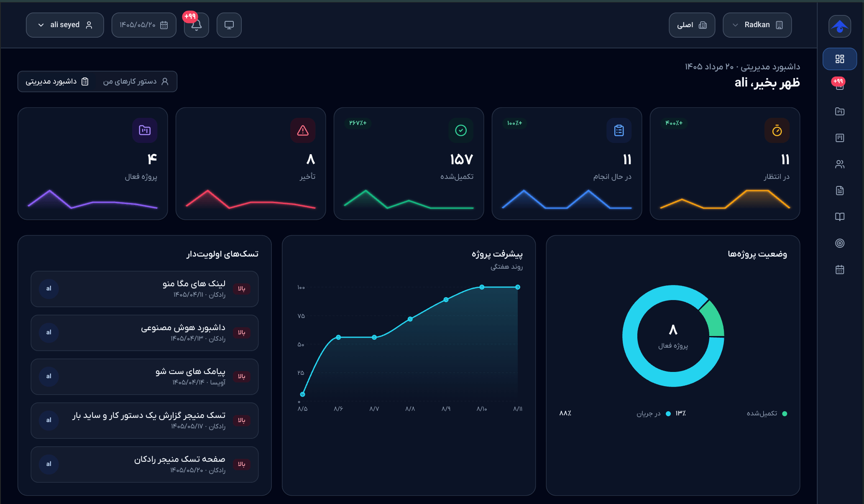Click the warning triangle icon on تأخیر card
Viewport: 864px width, 504px height.
click(x=303, y=130)
